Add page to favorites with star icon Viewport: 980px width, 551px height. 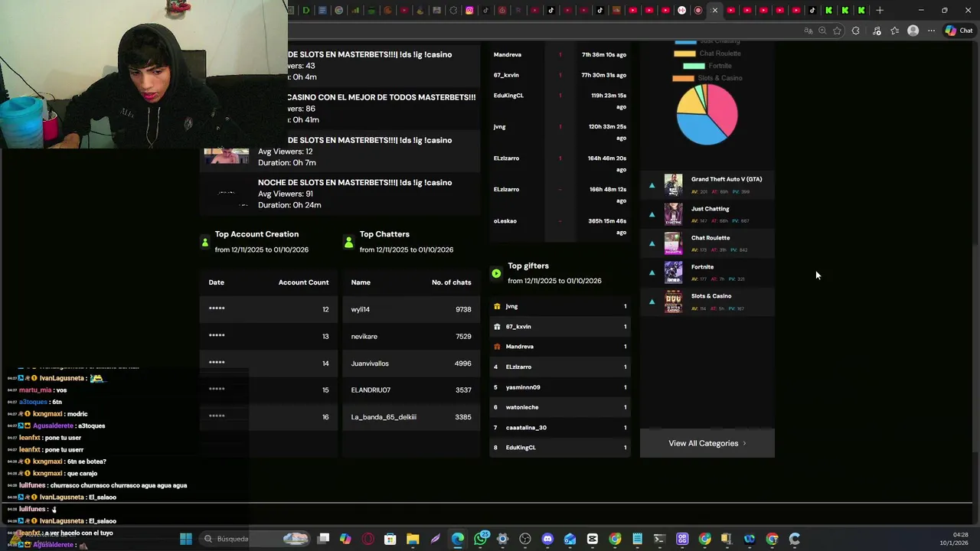click(837, 31)
